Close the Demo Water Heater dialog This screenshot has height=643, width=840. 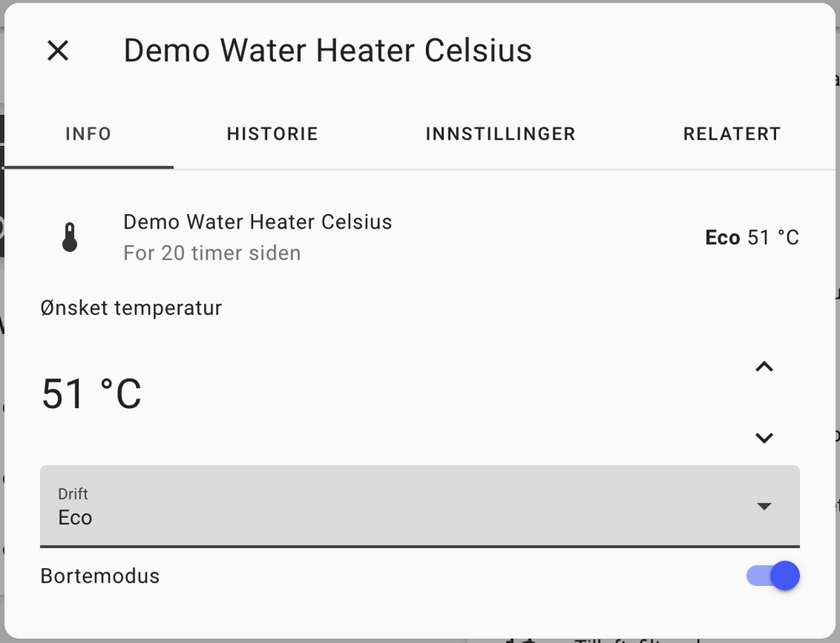coord(57,51)
